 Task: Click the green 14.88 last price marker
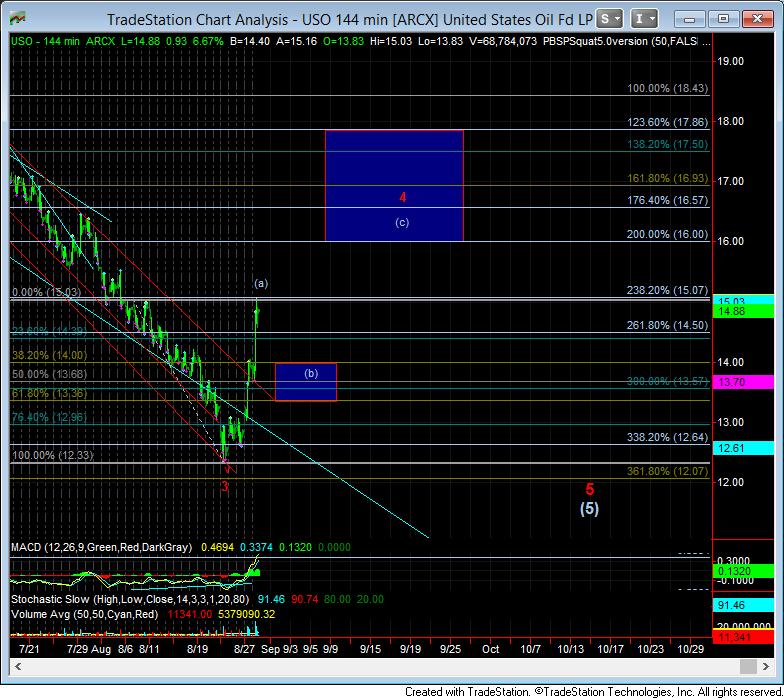pyautogui.click(x=744, y=312)
